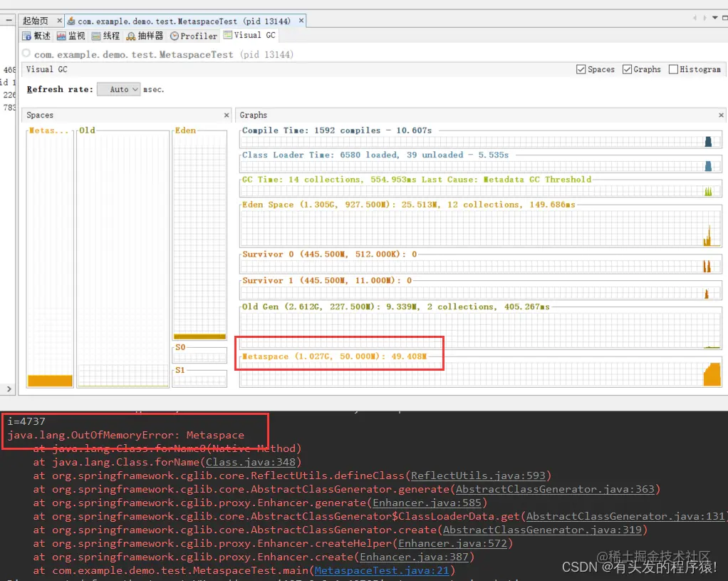The image size is (728, 581).
Task: Expand the left sidebar chevron
Action: pos(9,389)
